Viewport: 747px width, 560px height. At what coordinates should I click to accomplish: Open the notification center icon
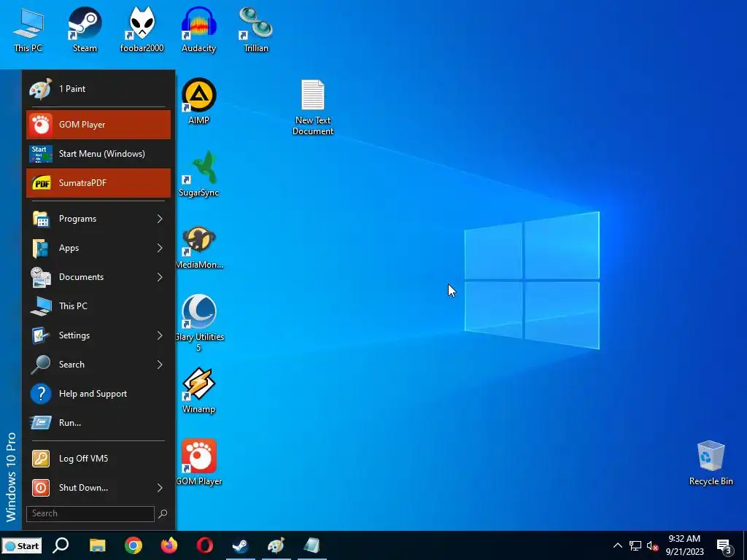coord(724,545)
